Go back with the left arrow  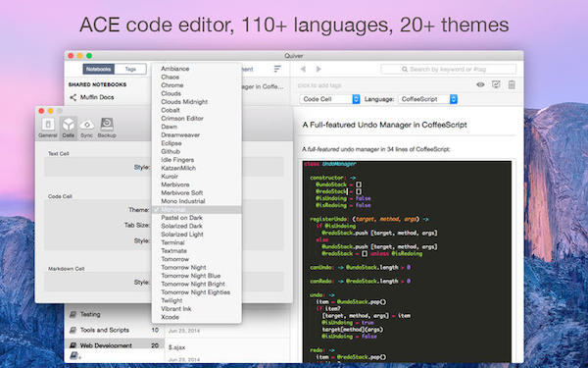(x=303, y=69)
